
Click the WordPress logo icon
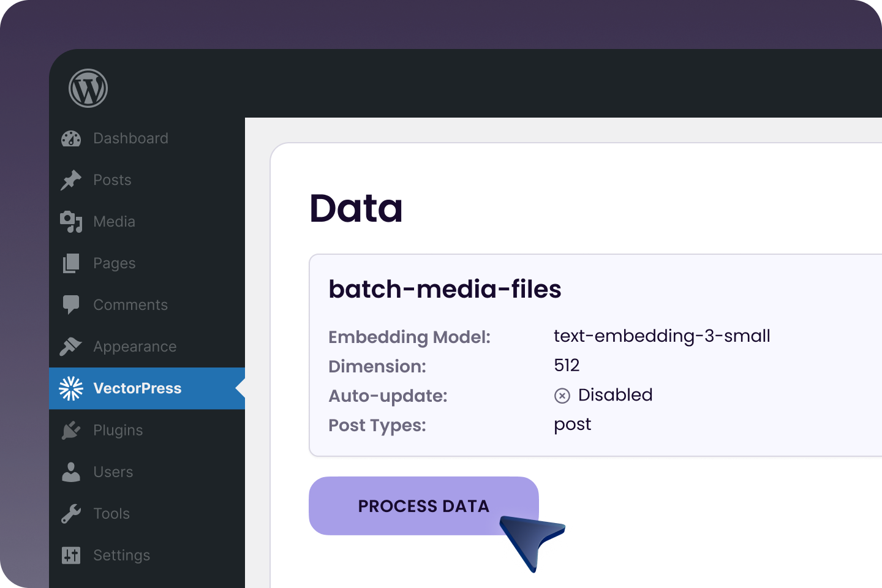click(88, 88)
